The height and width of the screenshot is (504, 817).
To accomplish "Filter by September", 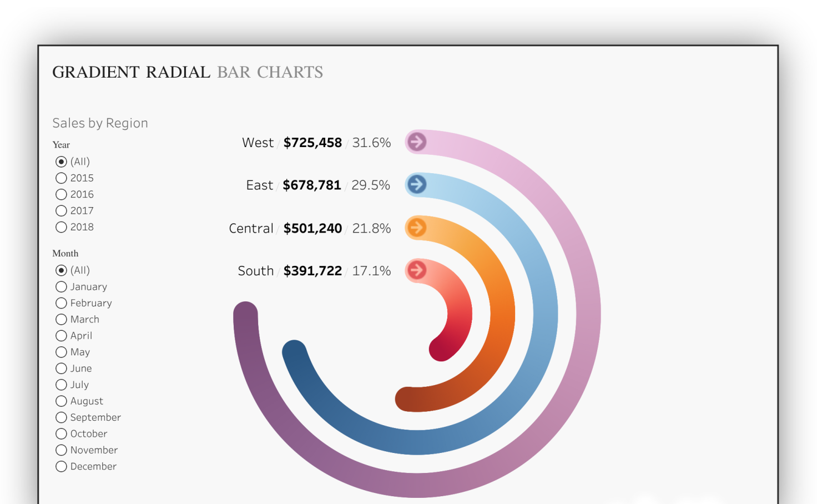I will tap(61, 417).
